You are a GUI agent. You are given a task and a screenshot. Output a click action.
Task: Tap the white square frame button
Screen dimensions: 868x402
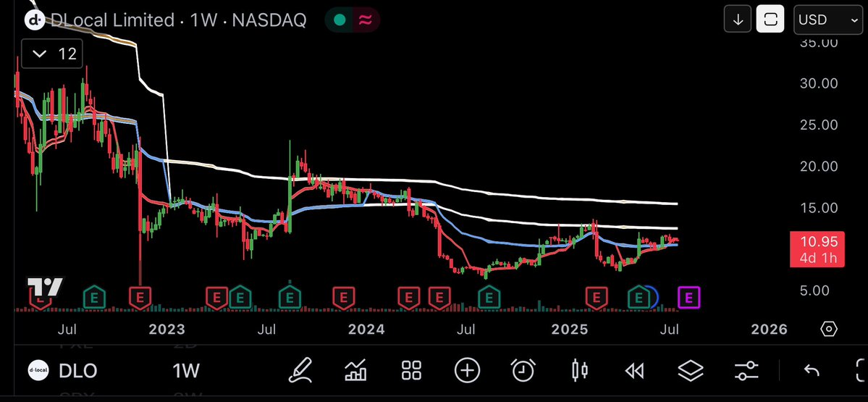coord(770,20)
